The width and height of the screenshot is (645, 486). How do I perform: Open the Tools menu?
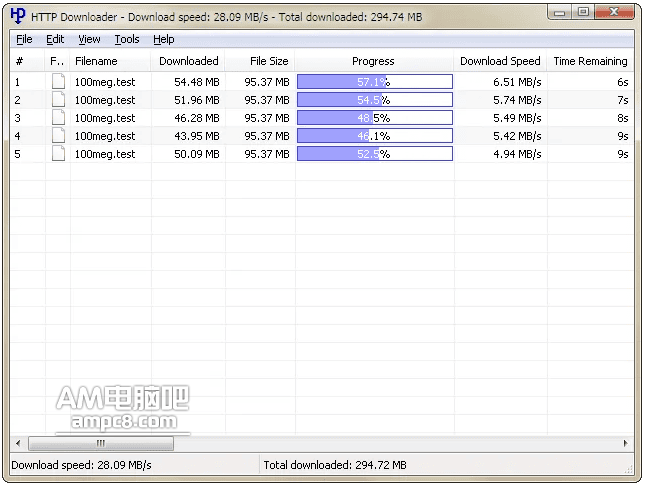(x=127, y=40)
